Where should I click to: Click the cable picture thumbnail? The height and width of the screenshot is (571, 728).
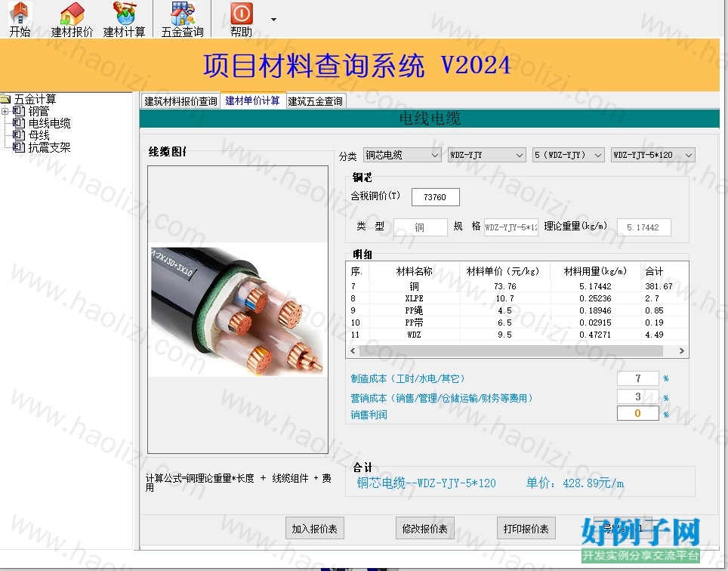click(238, 310)
